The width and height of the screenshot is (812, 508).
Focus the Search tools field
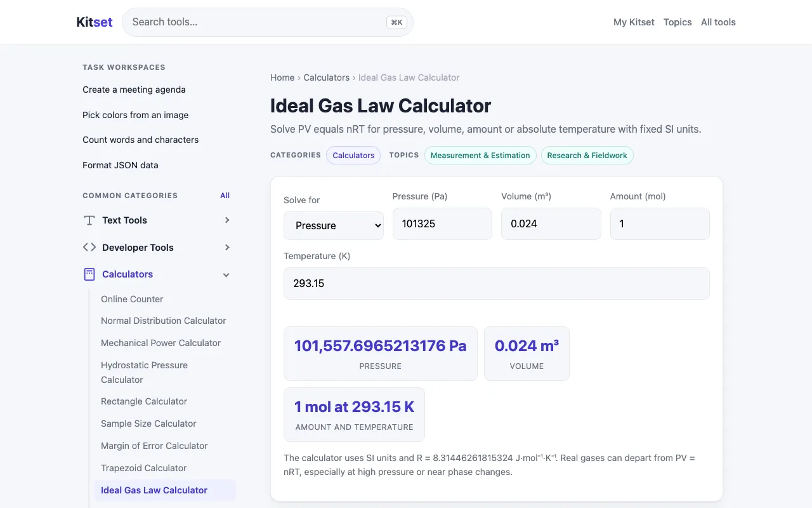[268, 22]
